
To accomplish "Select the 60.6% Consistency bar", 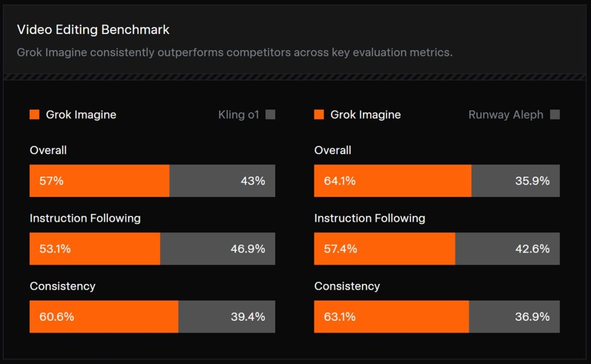I will 104,317.
